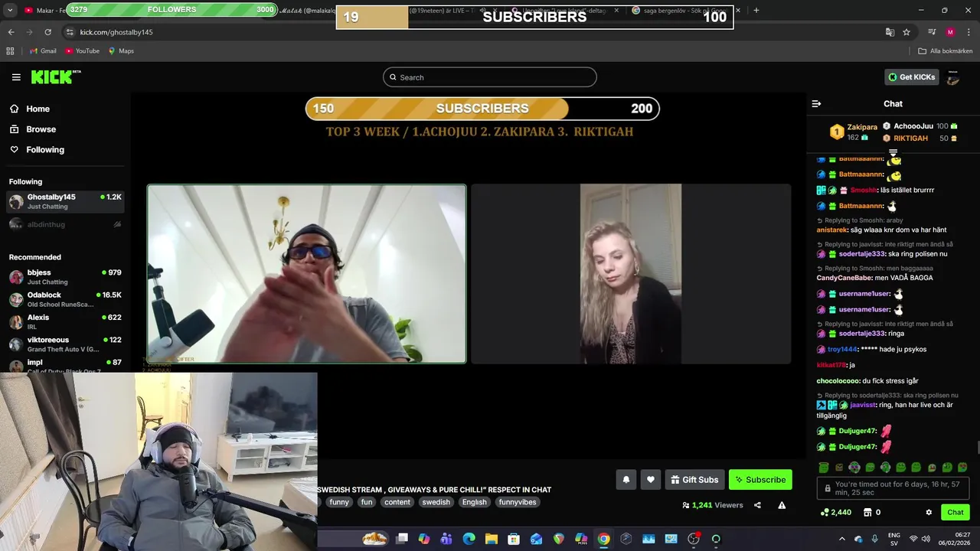Select the fun tag

tap(367, 502)
